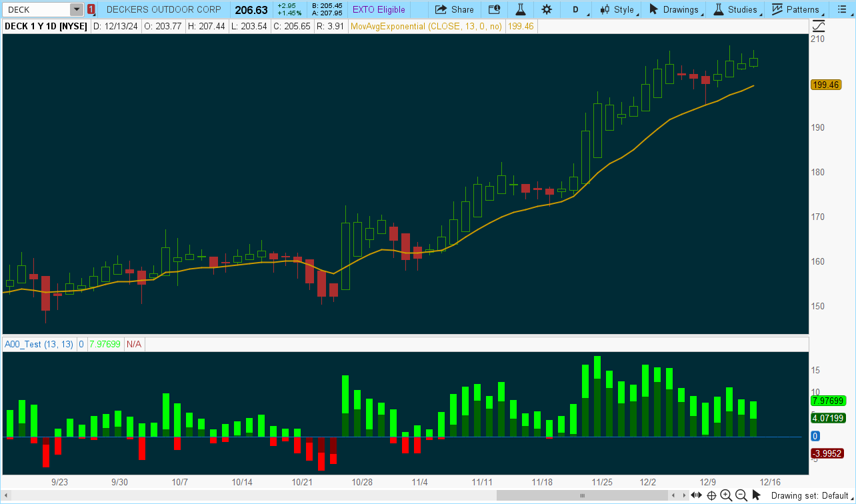Select chart title DECK 1 Y 1D [NYSE]
856x504 pixels.
45,26
